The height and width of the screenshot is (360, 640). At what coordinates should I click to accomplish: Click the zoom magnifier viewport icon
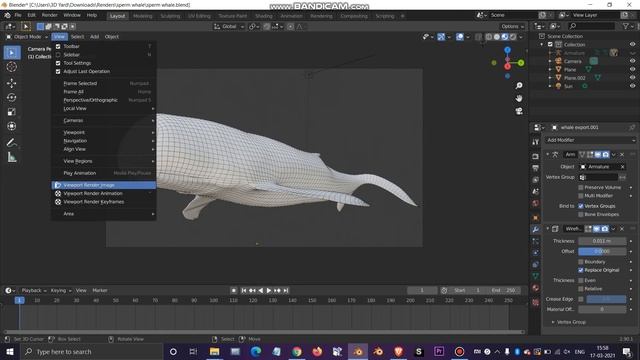(x=519, y=86)
